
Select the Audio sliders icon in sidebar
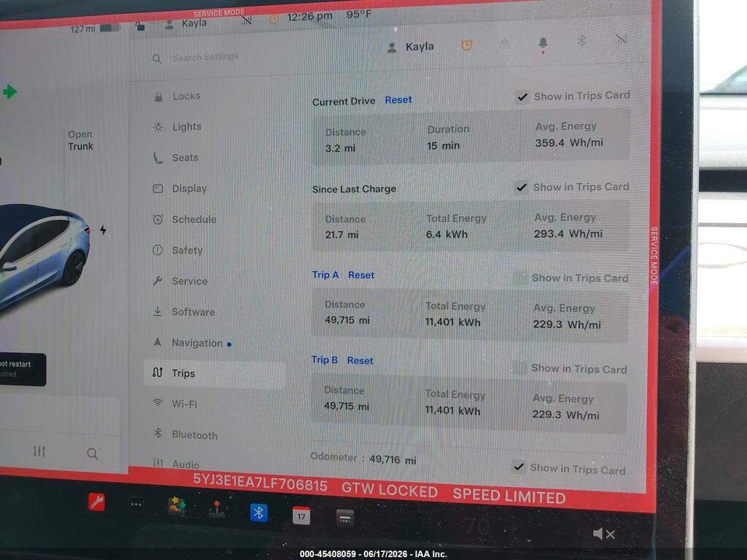(x=158, y=462)
